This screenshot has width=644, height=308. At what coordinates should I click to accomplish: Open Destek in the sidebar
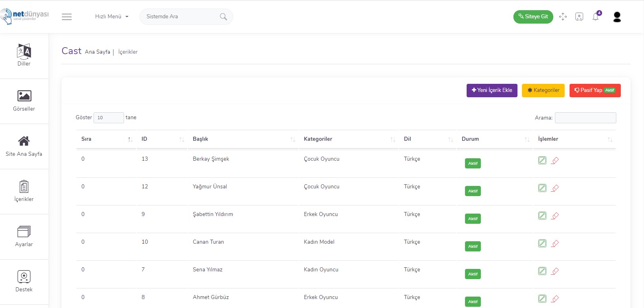click(24, 282)
